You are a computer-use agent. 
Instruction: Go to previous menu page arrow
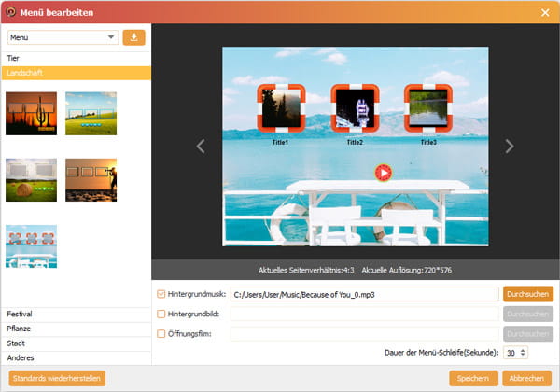click(x=200, y=146)
